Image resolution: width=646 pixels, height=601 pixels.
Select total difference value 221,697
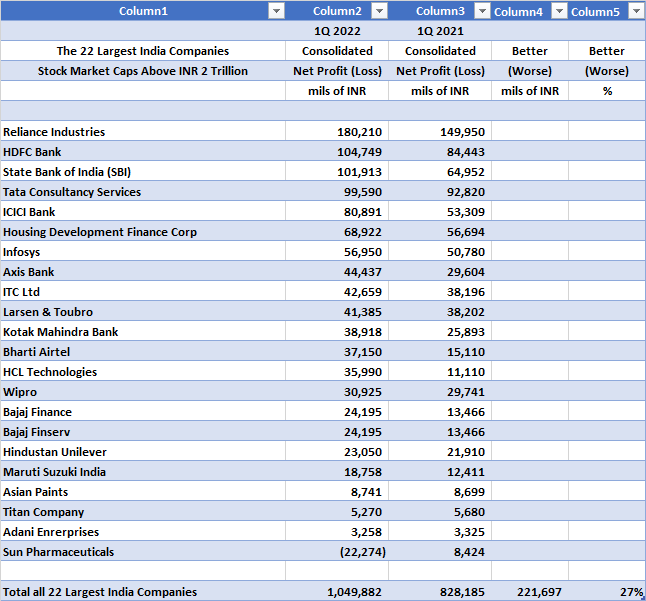tap(530, 592)
